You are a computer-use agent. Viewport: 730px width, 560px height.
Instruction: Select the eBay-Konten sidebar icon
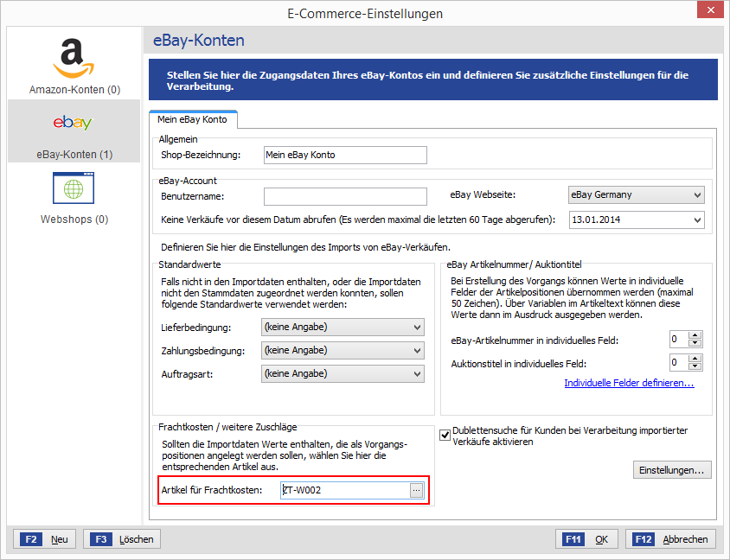click(x=74, y=123)
